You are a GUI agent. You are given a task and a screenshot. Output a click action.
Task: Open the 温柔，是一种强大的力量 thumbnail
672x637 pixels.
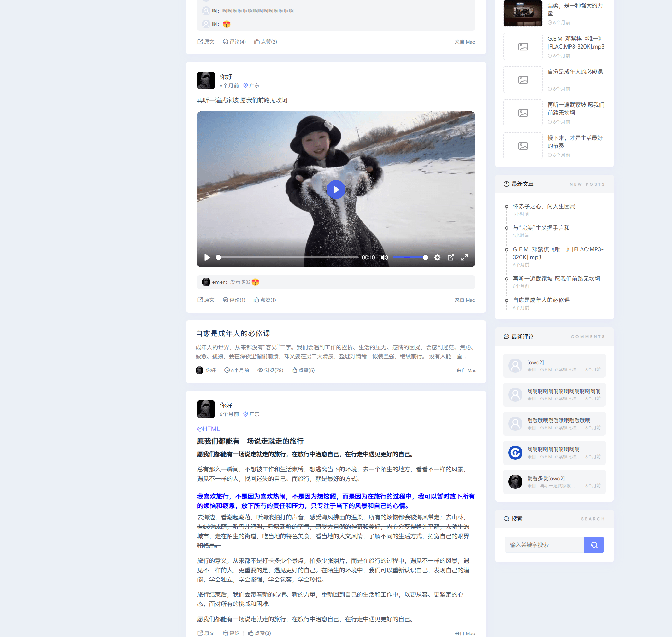pyautogui.click(x=522, y=13)
